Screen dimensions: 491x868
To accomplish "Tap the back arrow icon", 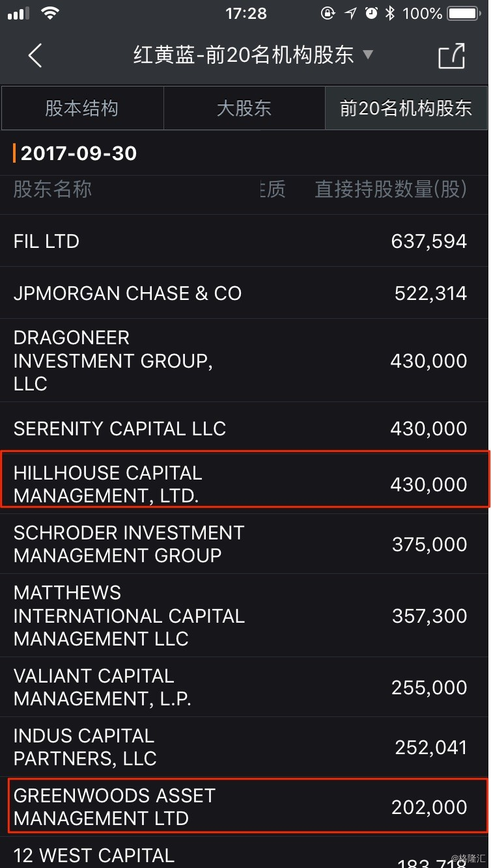I will [35, 56].
